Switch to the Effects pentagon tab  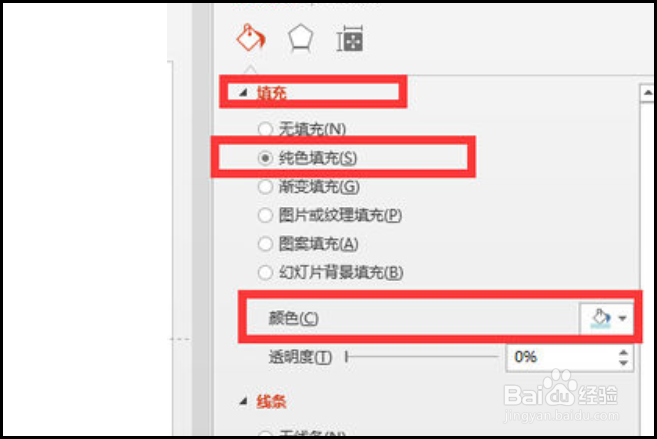pyautogui.click(x=300, y=39)
